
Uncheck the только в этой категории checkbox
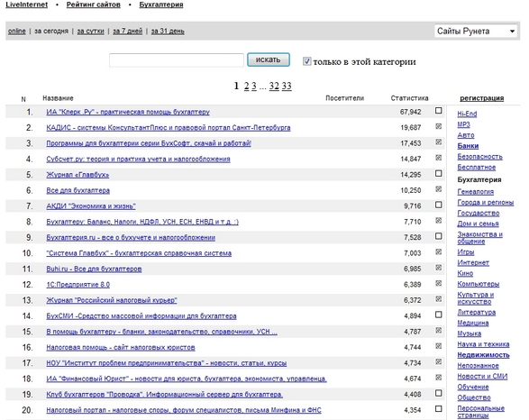pos(306,61)
